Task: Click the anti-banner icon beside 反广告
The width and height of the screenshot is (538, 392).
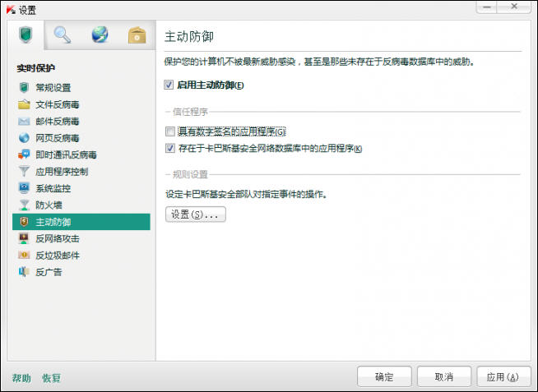Action: [x=24, y=272]
